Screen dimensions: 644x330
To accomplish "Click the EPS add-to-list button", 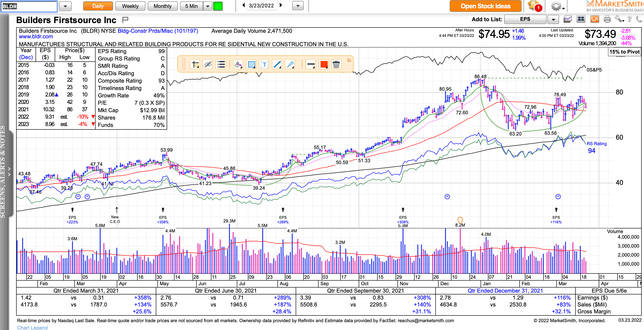I will pyautogui.click(x=525, y=19).
